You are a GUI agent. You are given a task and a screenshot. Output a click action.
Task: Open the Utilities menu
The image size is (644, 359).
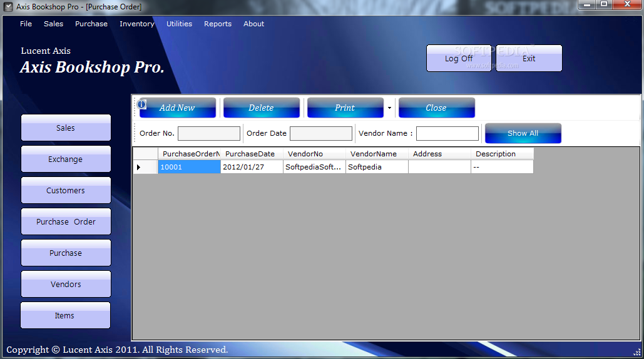(x=179, y=24)
